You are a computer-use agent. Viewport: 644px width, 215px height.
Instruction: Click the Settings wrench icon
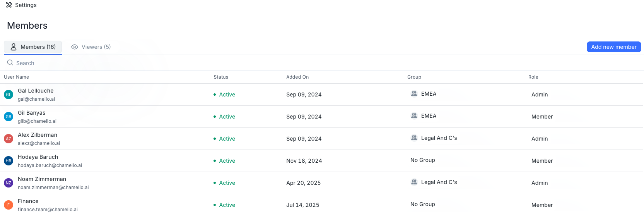tap(9, 5)
